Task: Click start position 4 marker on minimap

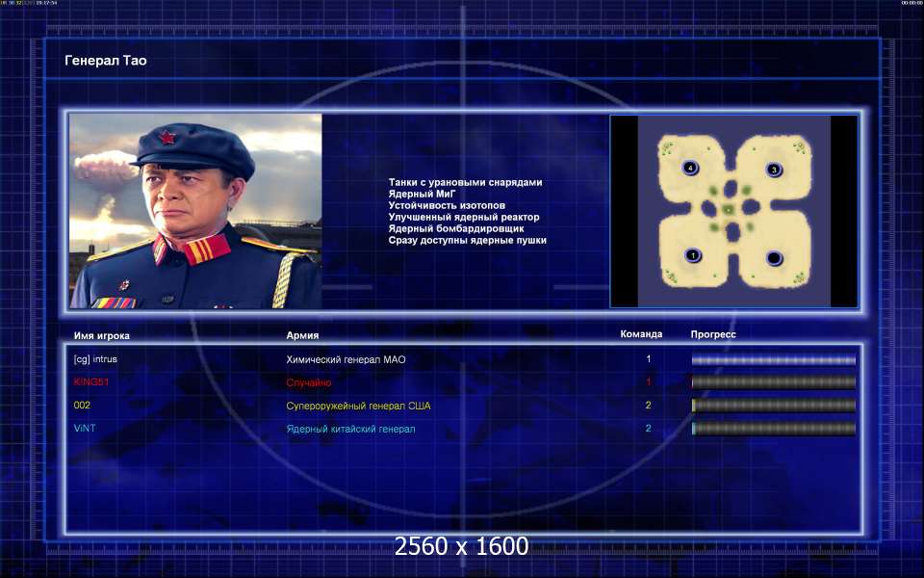Action: [x=690, y=168]
